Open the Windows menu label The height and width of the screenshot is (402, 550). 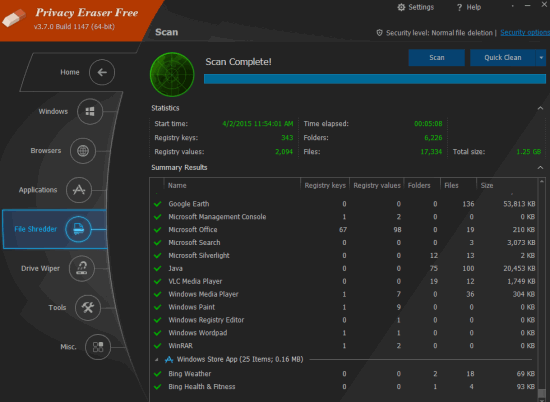pyautogui.click(x=53, y=112)
